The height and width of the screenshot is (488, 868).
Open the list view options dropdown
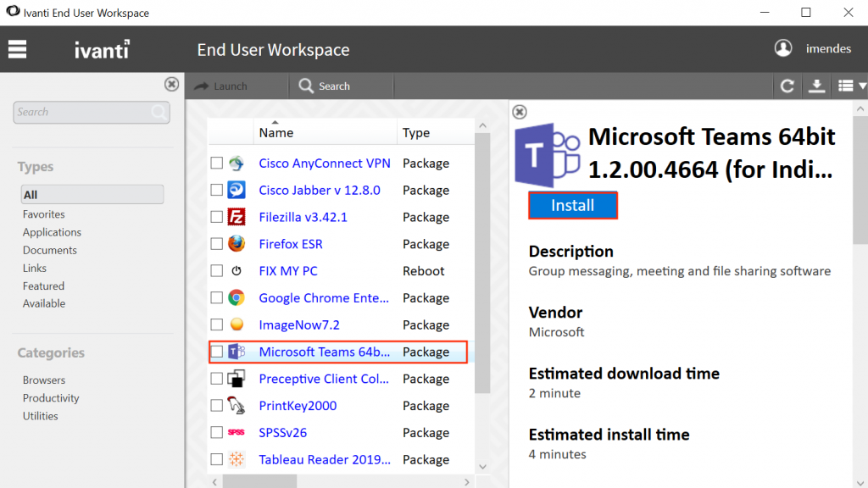[x=852, y=86]
